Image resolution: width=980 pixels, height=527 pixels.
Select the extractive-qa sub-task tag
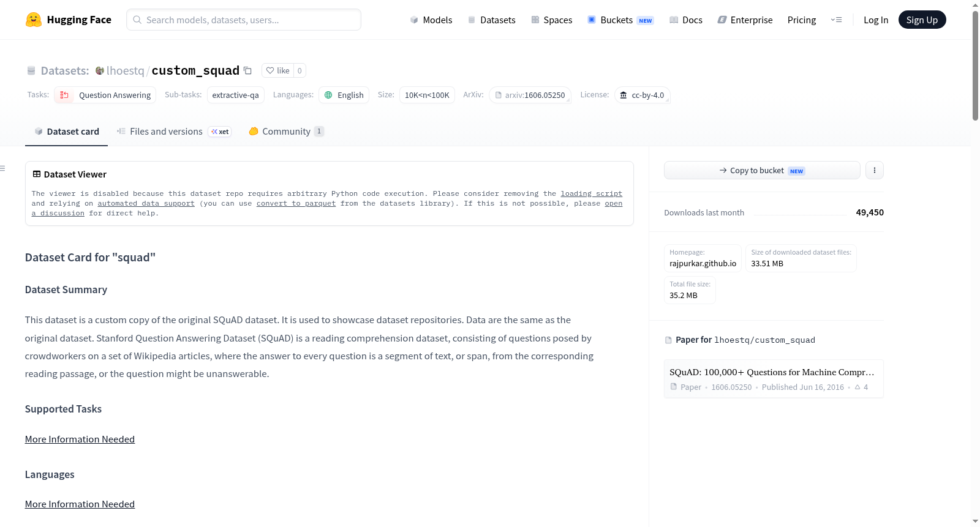coord(236,95)
